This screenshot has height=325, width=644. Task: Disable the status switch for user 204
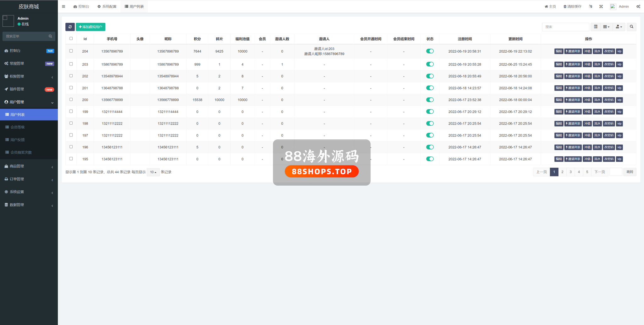click(430, 51)
